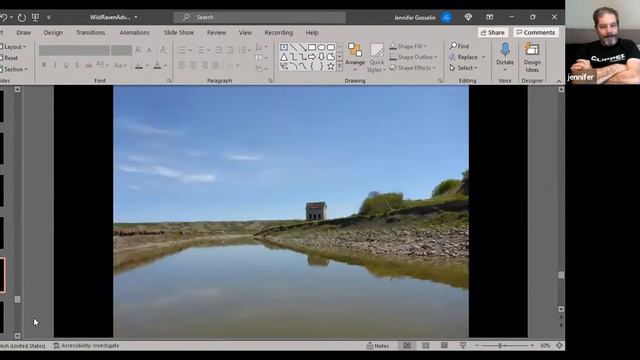Click font color swatch button

tap(157, 65)
